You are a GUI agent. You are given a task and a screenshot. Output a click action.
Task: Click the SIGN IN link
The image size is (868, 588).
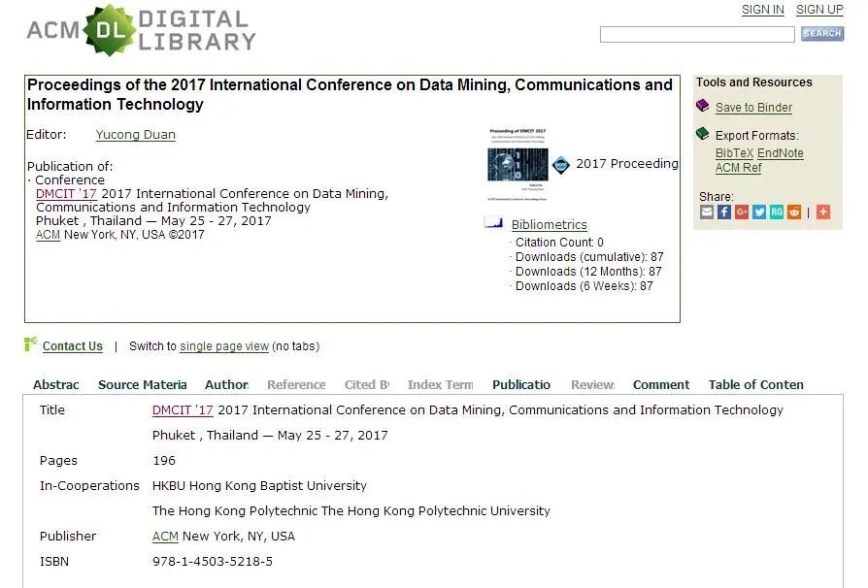pos(763,10)
